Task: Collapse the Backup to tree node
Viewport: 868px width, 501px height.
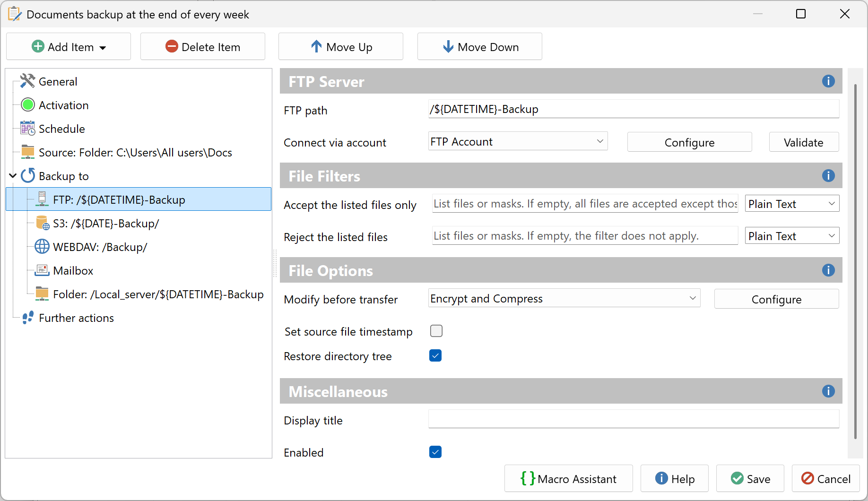Action: coord(13,176)
